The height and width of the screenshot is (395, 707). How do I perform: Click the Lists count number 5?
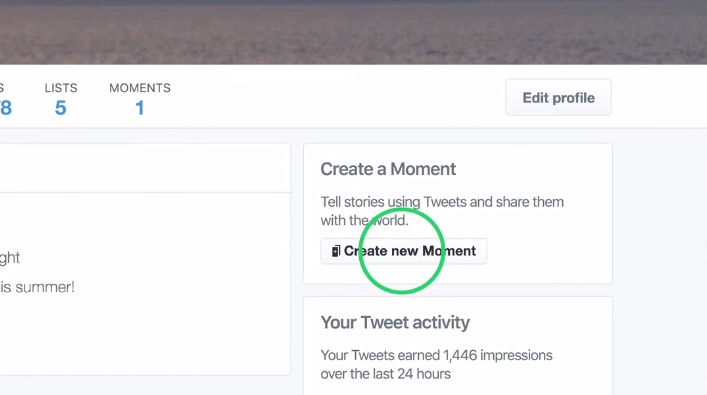click(x=60, y=108)
